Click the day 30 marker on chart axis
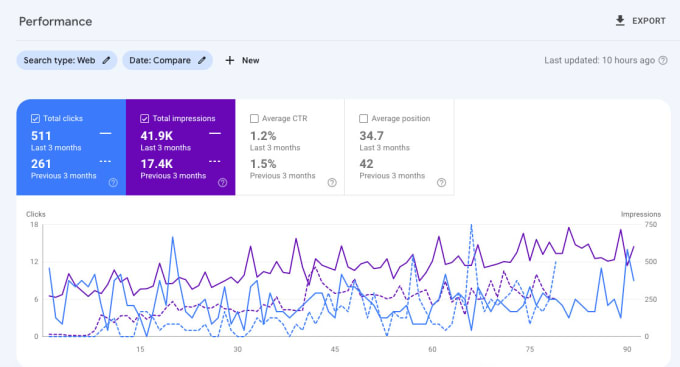 click(237, 349)
